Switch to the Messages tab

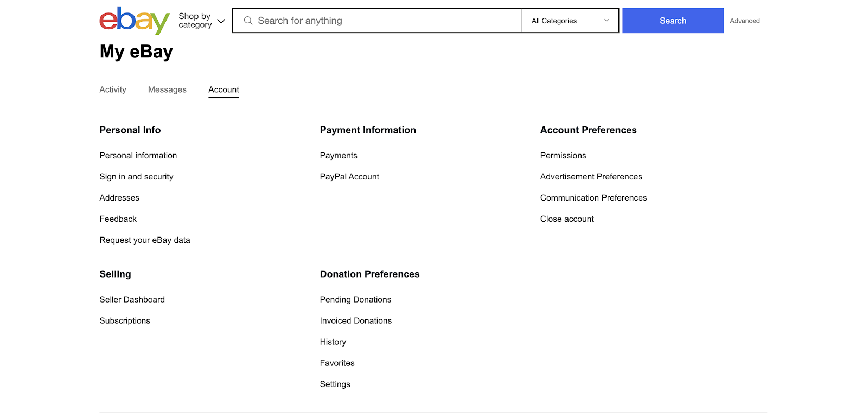167,89
